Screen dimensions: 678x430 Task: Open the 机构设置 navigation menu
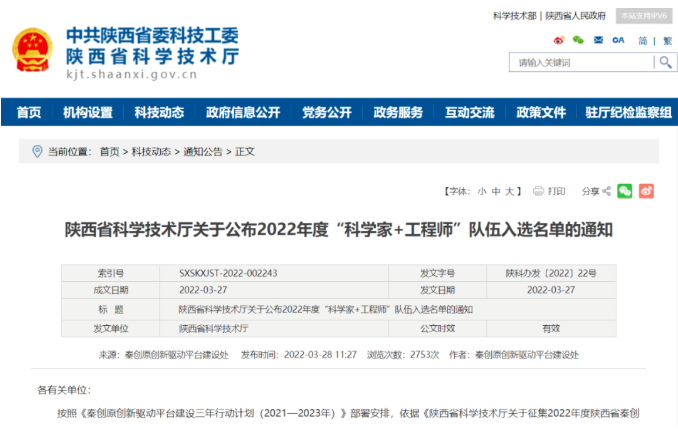point(88,113)
